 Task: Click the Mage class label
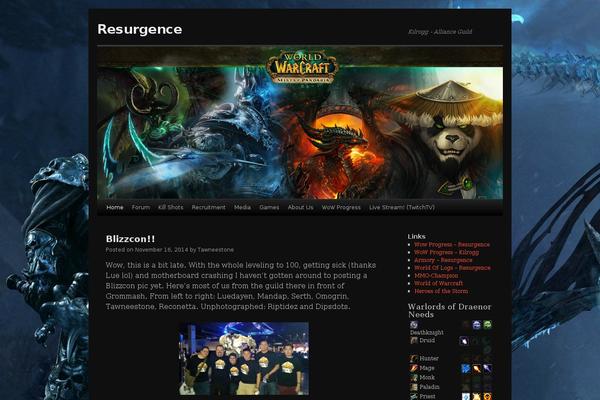pyautogui.click(x=427, y=368)
